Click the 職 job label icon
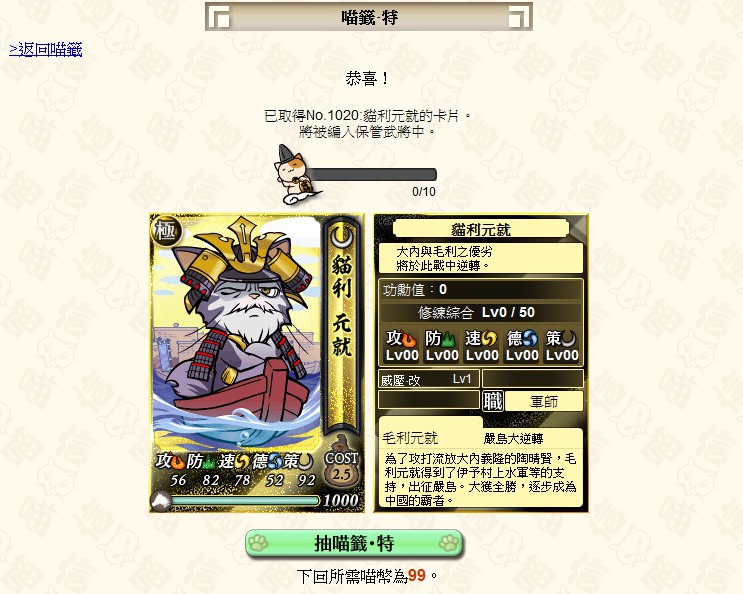The image size is (743, 594). coord(493,401)
